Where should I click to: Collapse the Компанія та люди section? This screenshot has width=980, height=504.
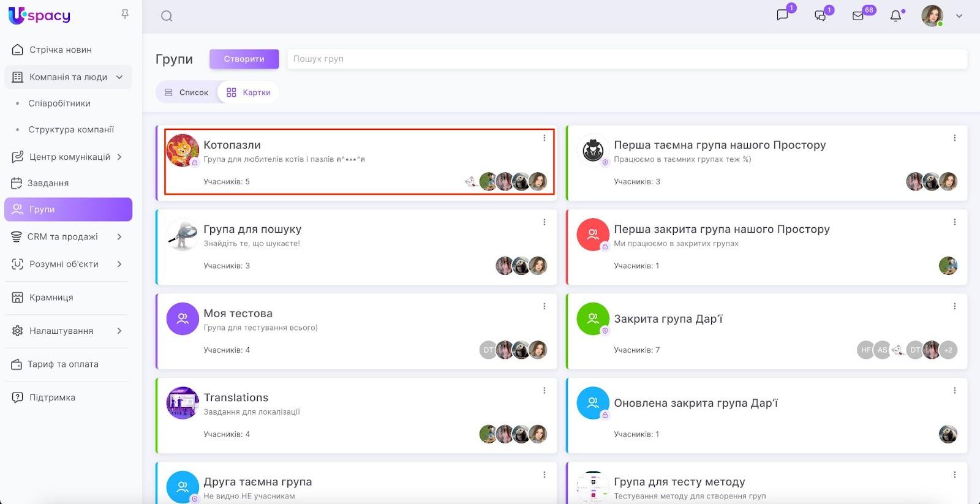pos(119,77)
